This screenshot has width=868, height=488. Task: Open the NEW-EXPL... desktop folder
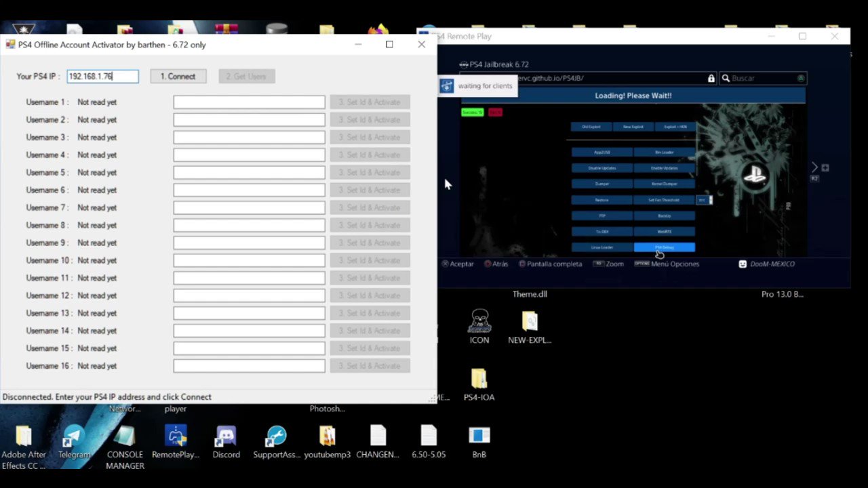[530, 327]
